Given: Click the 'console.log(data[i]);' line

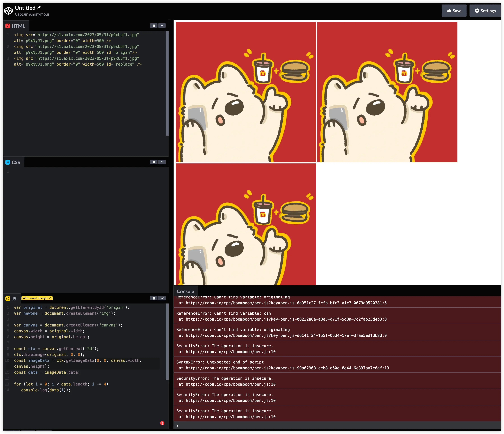Looking at the screenshot, I should 46,390.
